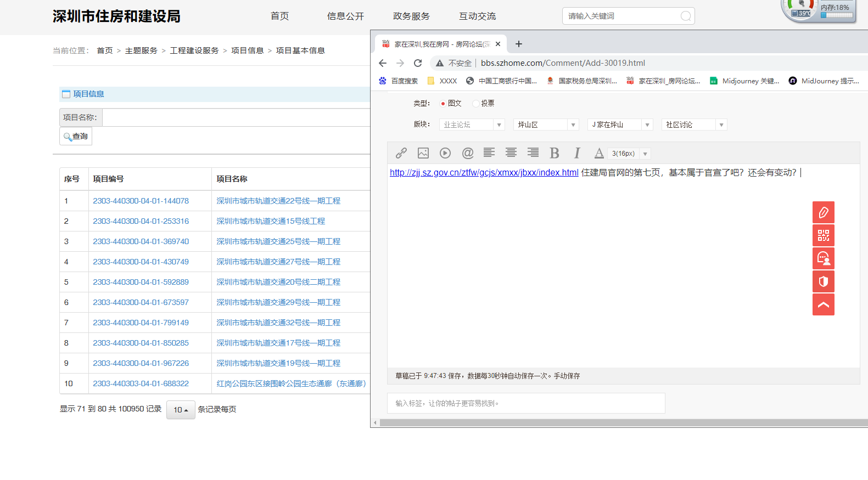Click the red QR code sidebar button

823,235
